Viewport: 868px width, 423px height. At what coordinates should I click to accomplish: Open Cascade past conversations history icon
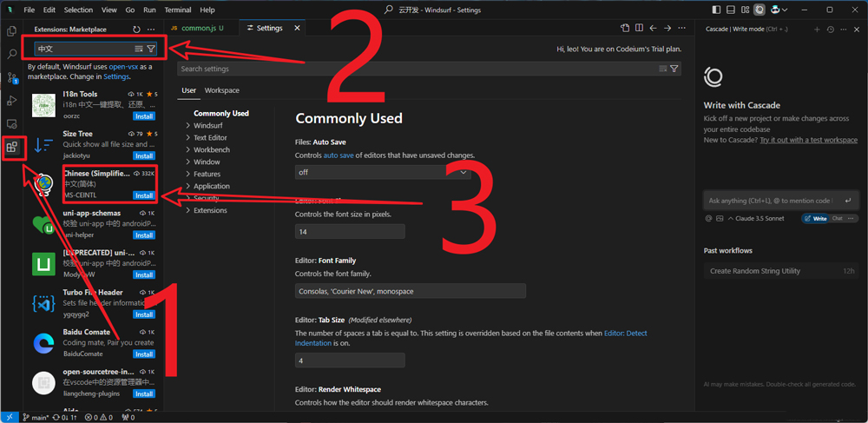pyautogui.click(x=830, y=29)
